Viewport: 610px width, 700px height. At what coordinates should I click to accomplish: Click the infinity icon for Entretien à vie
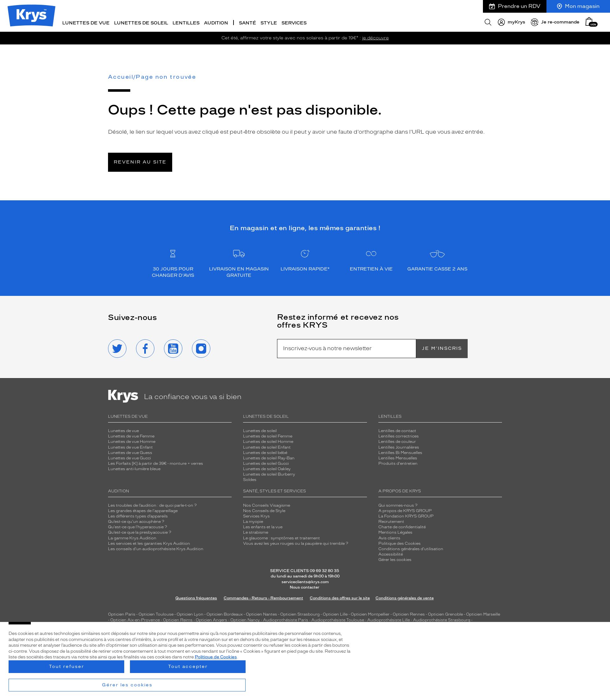click(x=371, y=253)
